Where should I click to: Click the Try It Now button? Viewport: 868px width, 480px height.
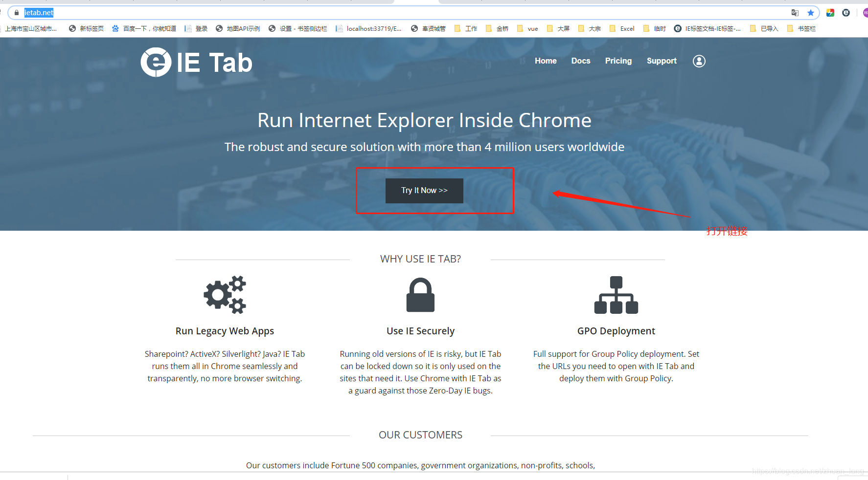click(424, 191)
